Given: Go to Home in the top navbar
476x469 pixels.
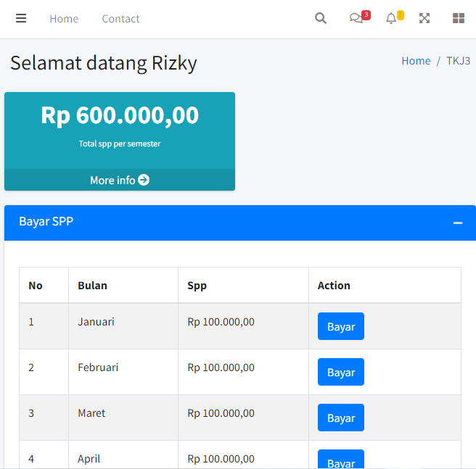Looking at the screenshot, I should click(64, 19).
